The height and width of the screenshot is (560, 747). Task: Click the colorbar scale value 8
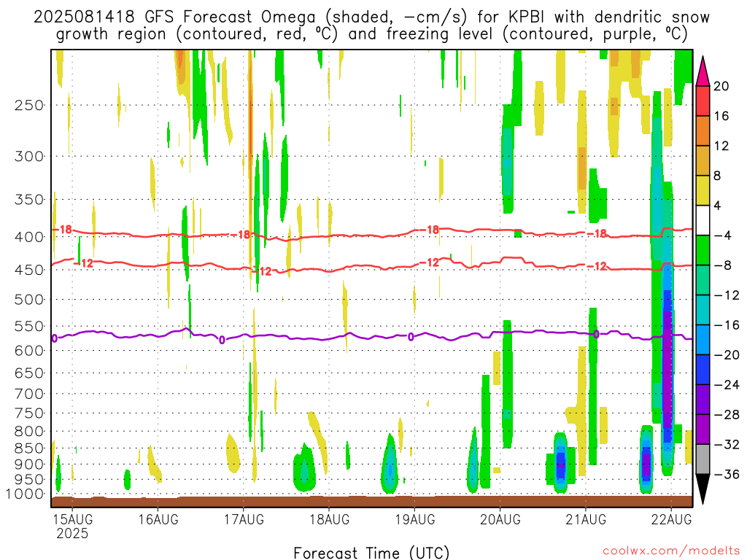717,176
